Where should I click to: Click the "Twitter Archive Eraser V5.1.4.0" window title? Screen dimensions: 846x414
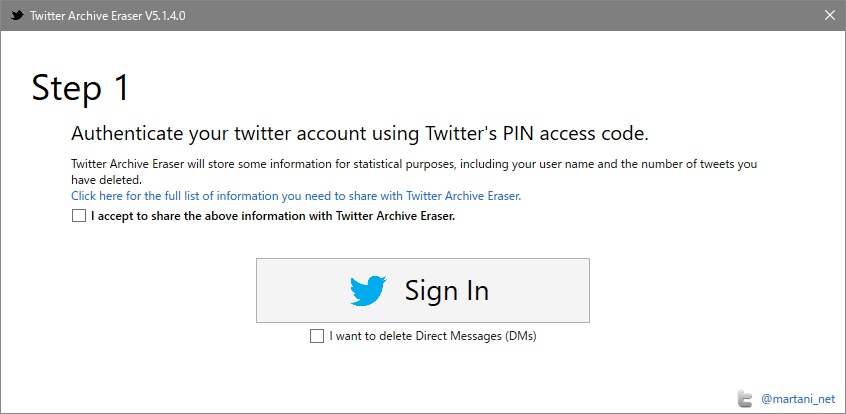click(108, 16)
